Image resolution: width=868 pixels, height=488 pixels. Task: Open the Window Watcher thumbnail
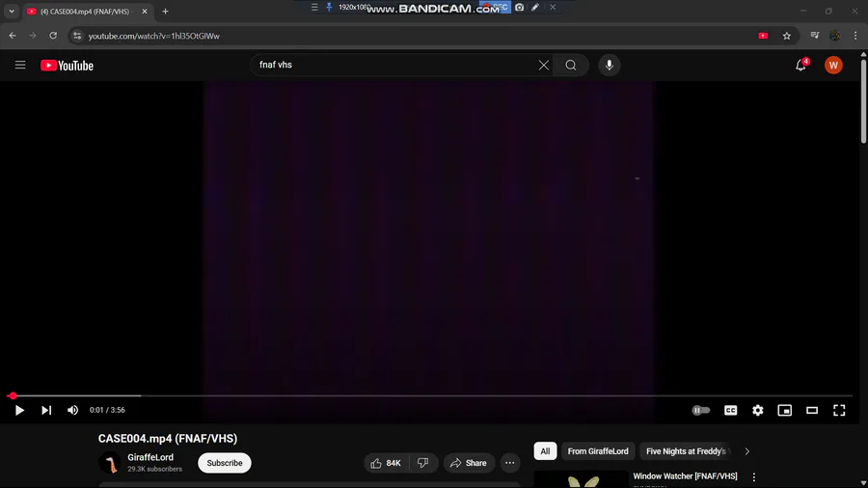tap(582, 479)
